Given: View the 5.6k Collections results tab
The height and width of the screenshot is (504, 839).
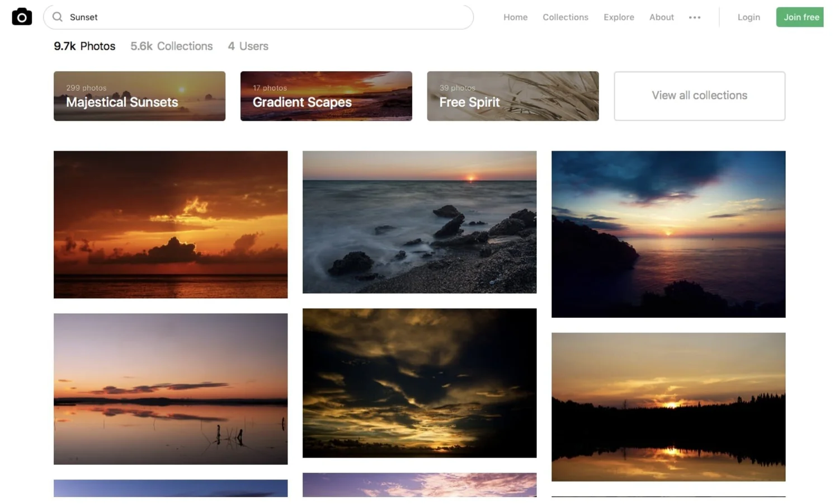Looking at the screenshot, I should coord(171,46).
